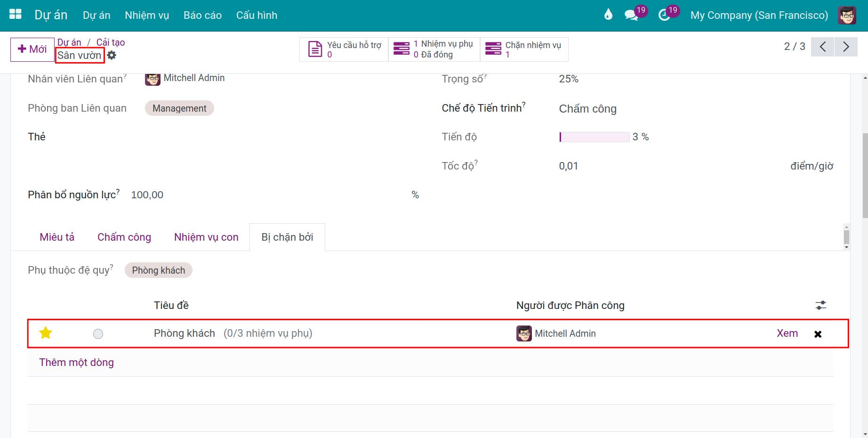868x438 pixels.
Task: Click the water drop theme icon
Action: click(x=608, y=15)
